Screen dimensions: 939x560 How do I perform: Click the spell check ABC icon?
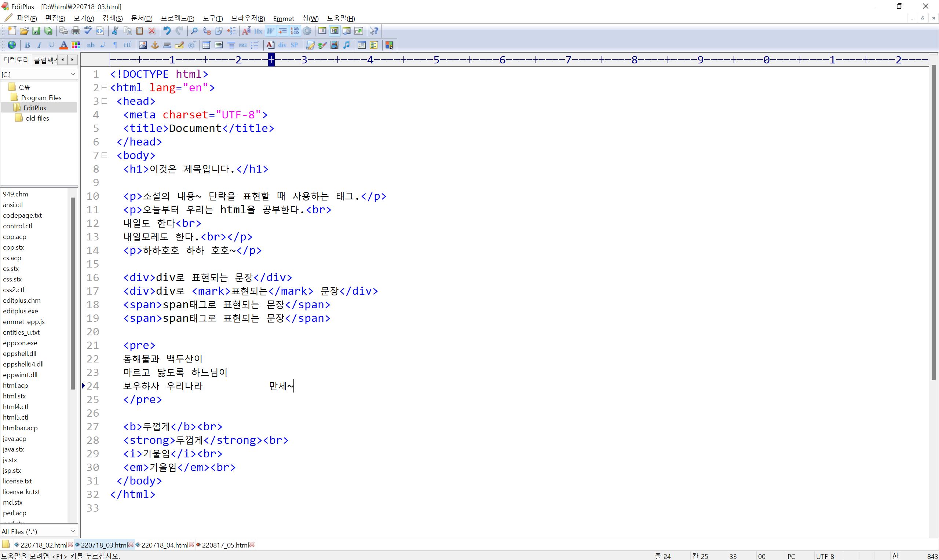pyautogui.click(x=88, y=31)
